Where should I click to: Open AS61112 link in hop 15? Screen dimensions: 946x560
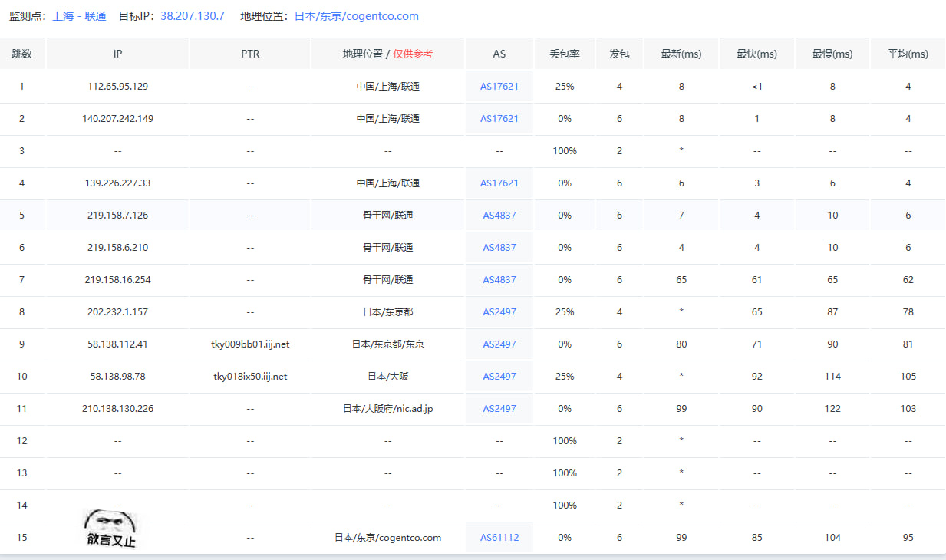(x=499, y=538)
